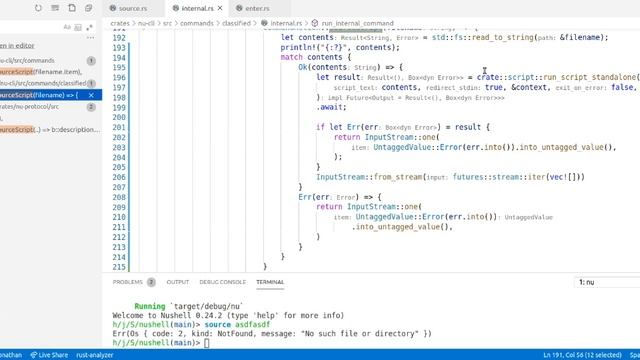Click the 'Open in editor' link
Image resolution: width=640 pixels, height=360 pixels.
[17, 46]
